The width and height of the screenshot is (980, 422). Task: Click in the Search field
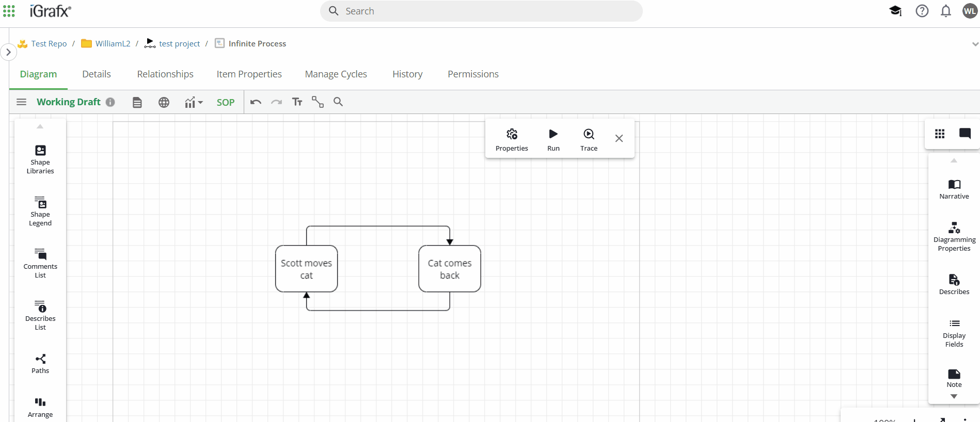(480, 11)
